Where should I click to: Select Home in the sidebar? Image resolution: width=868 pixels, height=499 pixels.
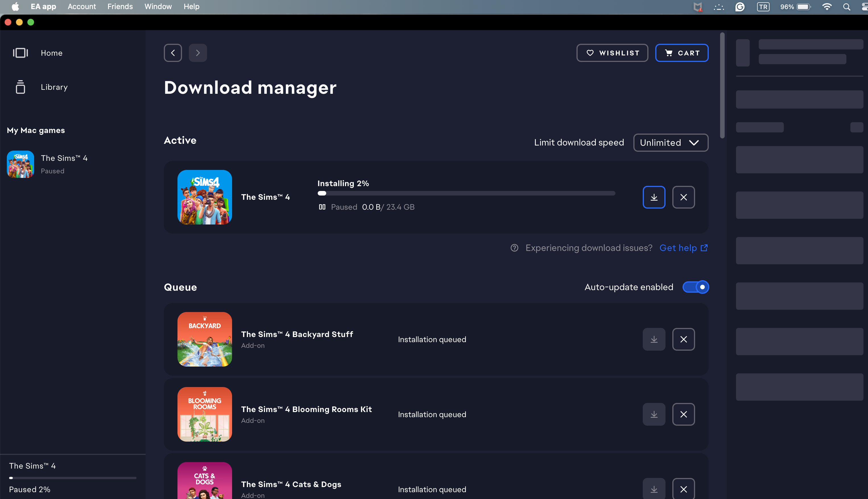pos(51,53)
